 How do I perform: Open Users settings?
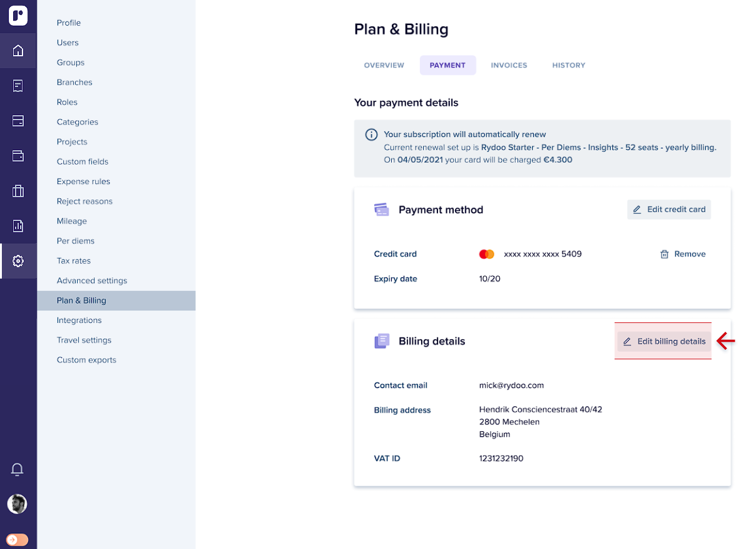68,43
